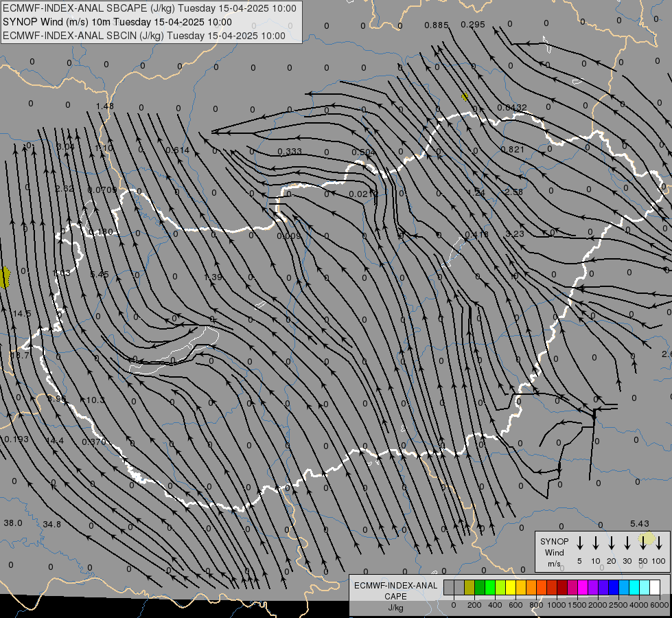
Task: Click the 100 m/s wind arrow in the SYNOP legend
Action: [x=659, y=542]
